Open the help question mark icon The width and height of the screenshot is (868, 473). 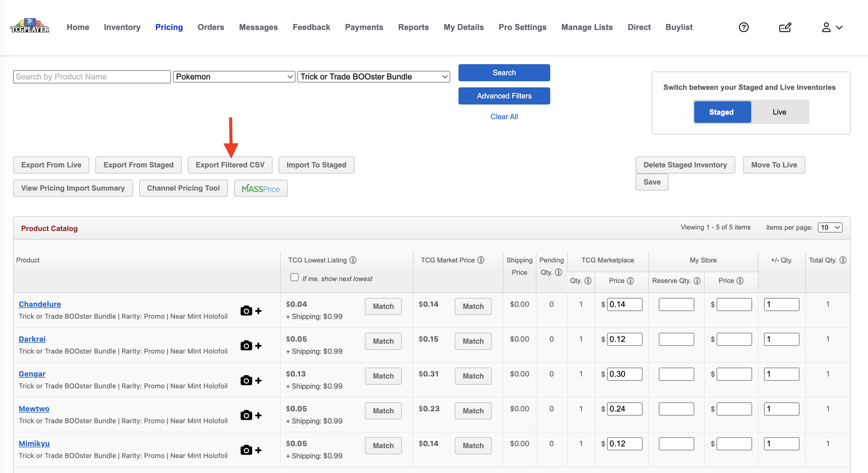(743, 27)
